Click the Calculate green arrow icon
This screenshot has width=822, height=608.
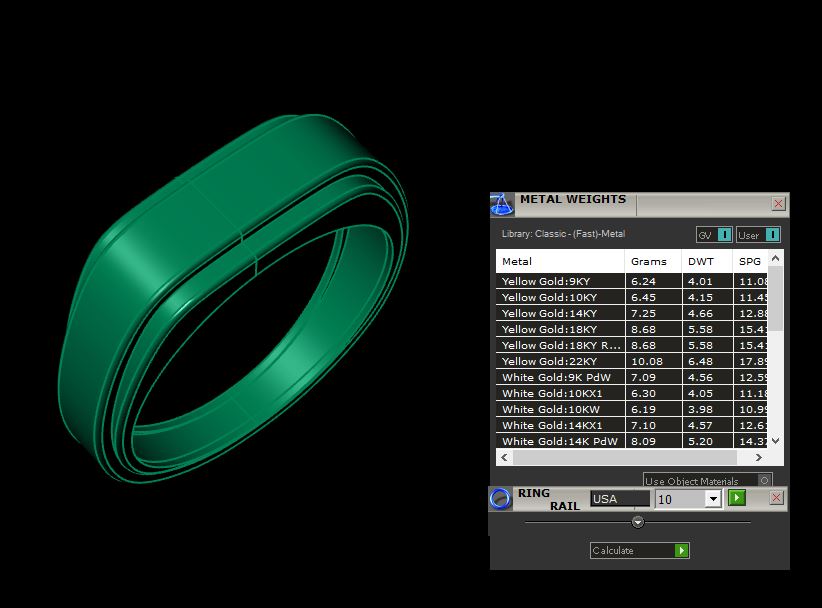[x=681, y=550]
